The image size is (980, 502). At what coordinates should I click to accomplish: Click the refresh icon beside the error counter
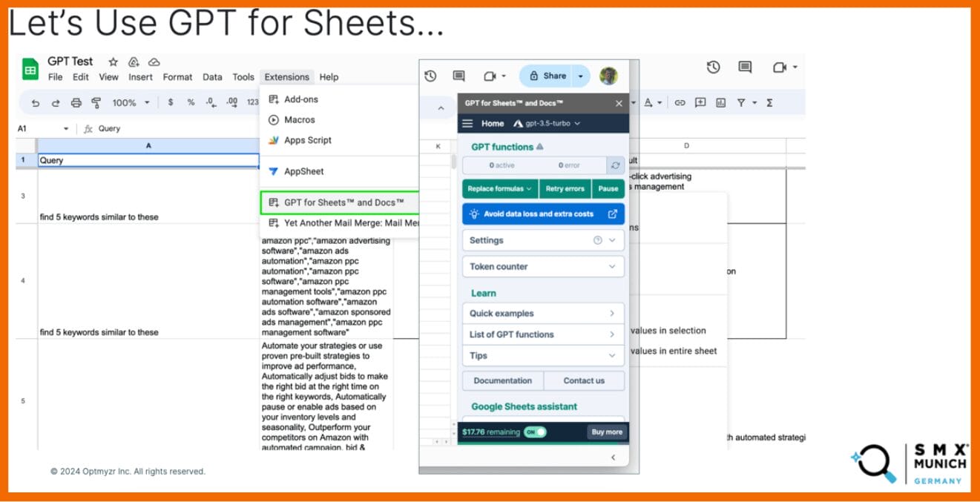614,165
